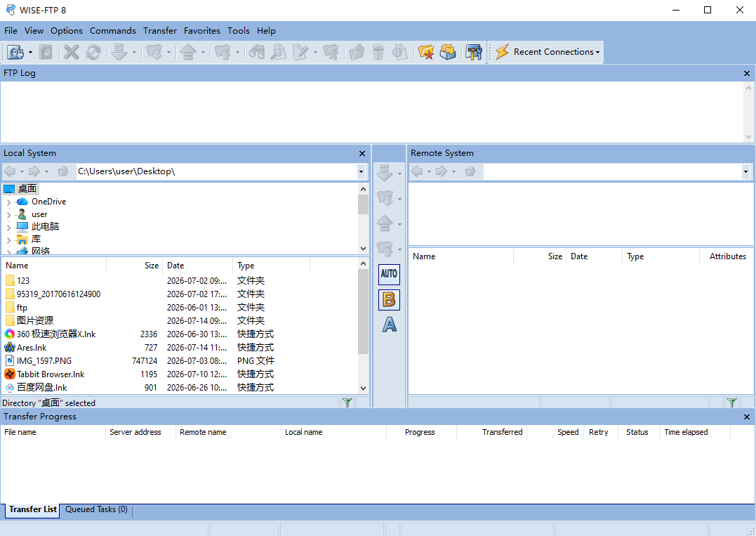
Task: Sort remote files by Attributes column
Action: (727, 256)
